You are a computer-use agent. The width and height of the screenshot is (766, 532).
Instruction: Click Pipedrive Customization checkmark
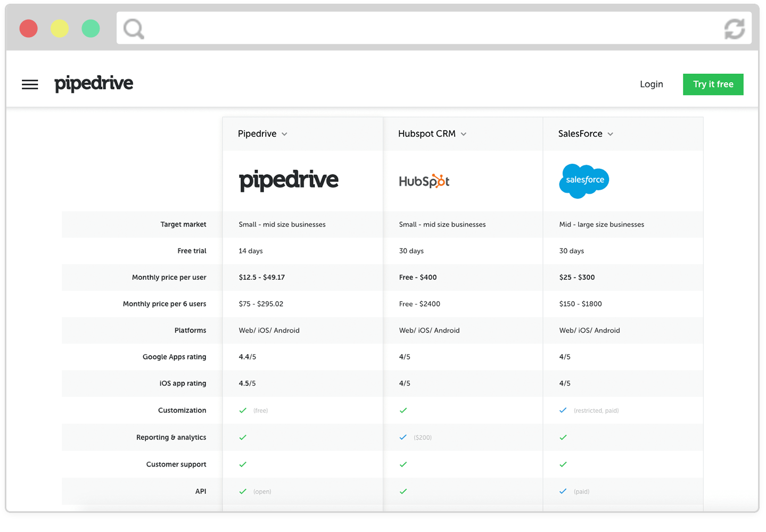(x=243, y=410)
